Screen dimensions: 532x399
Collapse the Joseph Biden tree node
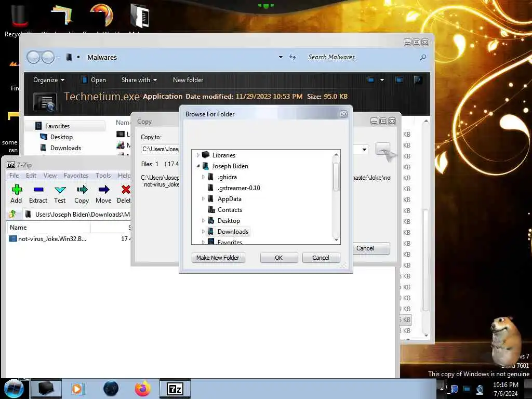point(198,166)
